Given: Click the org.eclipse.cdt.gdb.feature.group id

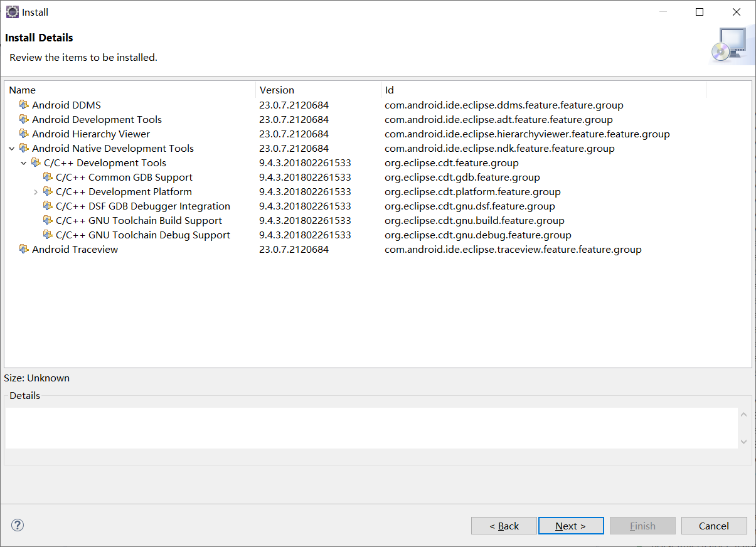Looking at the screenshot, I should 462,177.
